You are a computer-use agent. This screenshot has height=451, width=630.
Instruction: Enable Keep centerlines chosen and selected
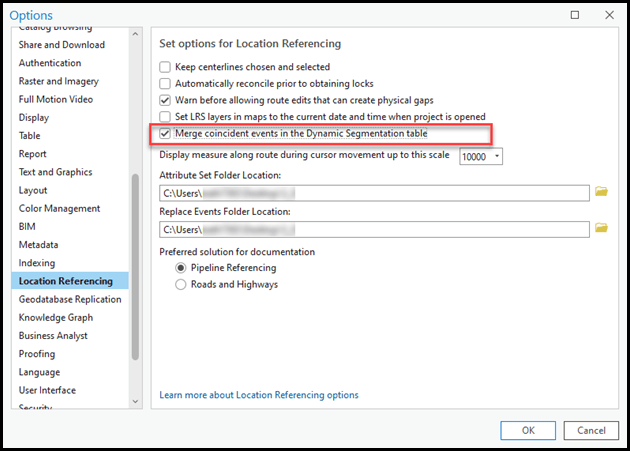pos(166,66)
